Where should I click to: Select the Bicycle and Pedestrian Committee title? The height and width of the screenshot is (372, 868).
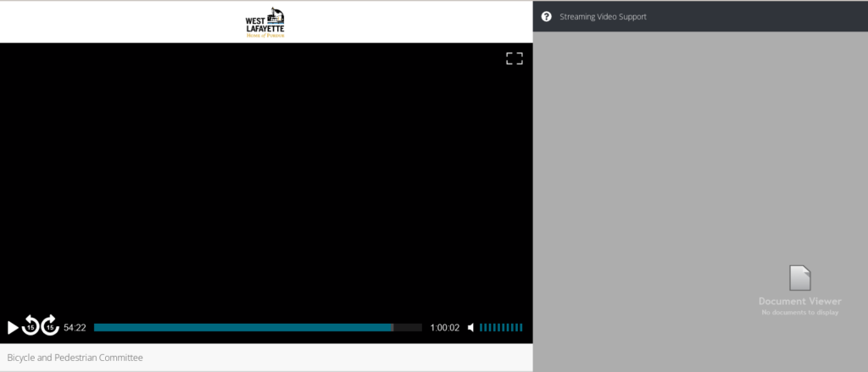pos(75,358)
